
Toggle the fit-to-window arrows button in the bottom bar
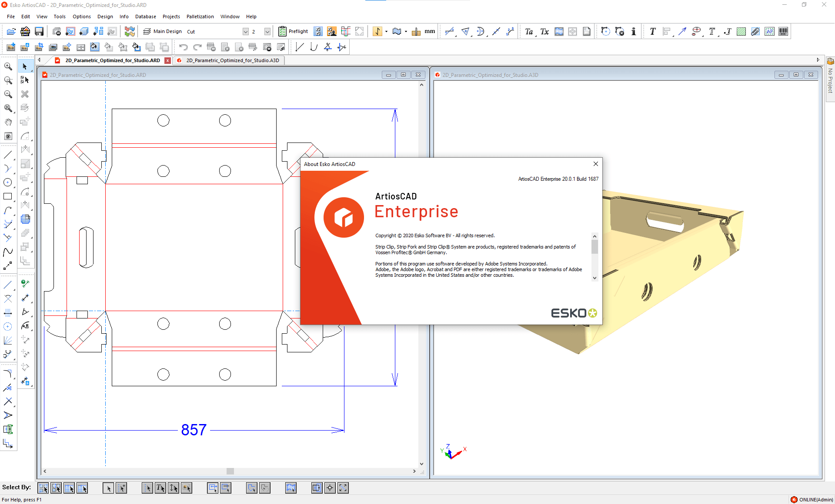pos(343,488)
